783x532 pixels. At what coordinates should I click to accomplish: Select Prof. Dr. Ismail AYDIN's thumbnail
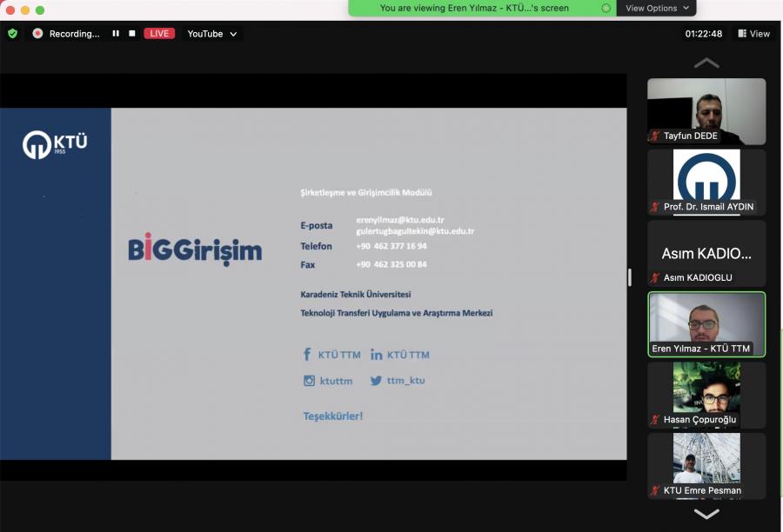click(706, 183)
